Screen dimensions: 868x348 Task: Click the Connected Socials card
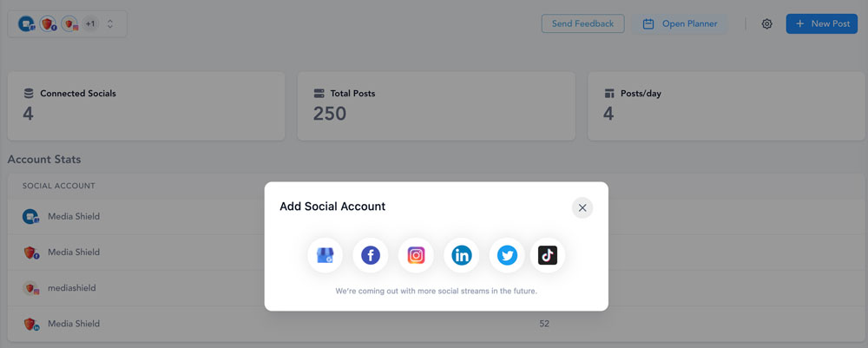coord(146,106)
